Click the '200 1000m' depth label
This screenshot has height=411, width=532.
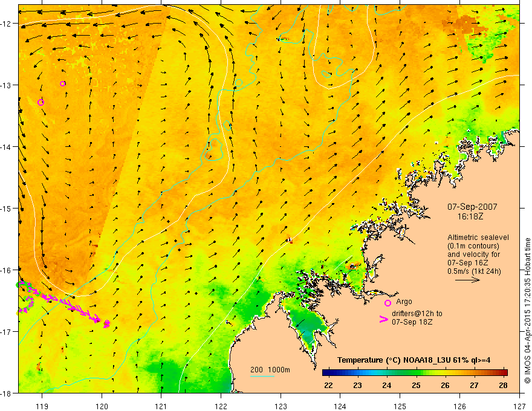[270, 370]
